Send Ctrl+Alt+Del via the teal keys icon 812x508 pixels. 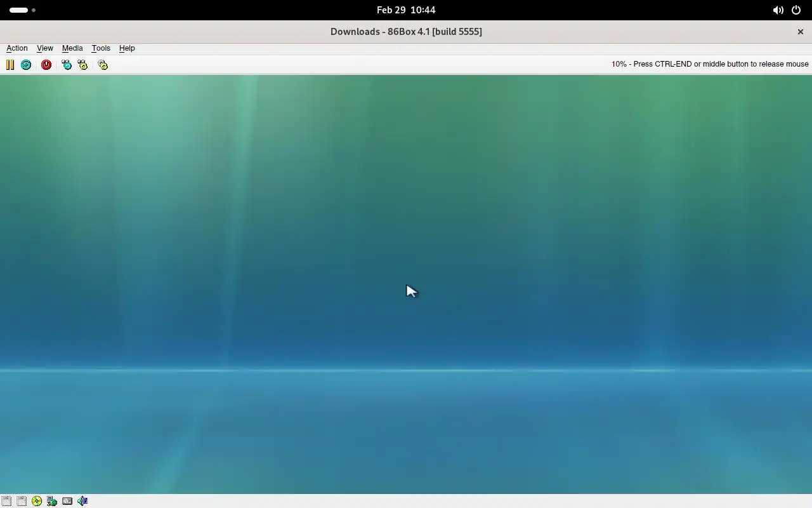click(x=67, y=65)
